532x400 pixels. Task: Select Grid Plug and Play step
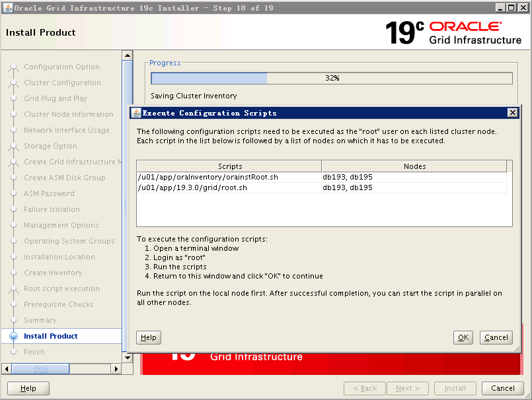[x=56, y=98]
